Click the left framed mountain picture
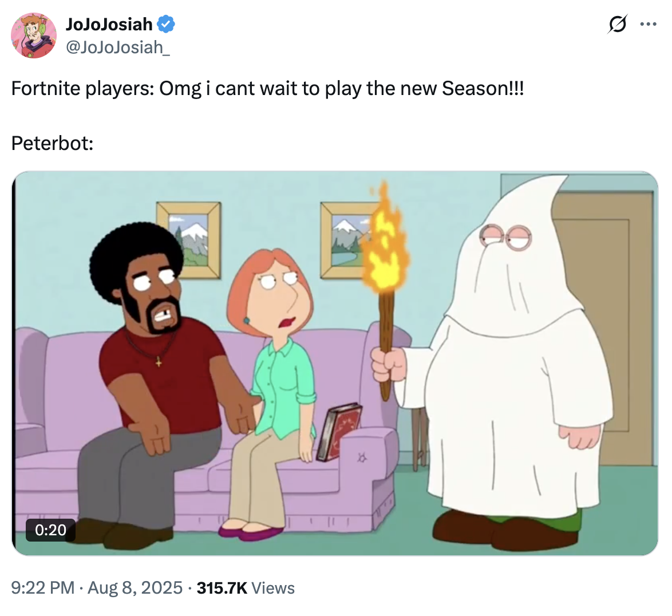 pos(189,240)
